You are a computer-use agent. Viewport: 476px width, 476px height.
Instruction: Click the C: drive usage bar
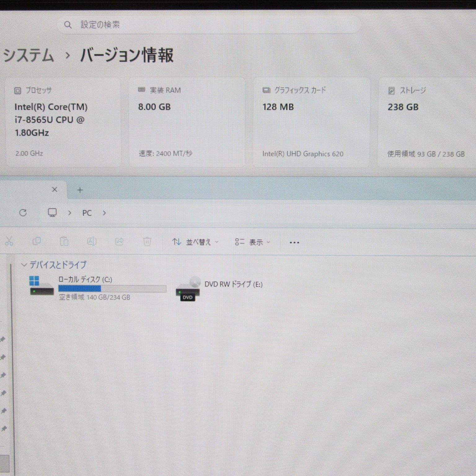(112, 289)
